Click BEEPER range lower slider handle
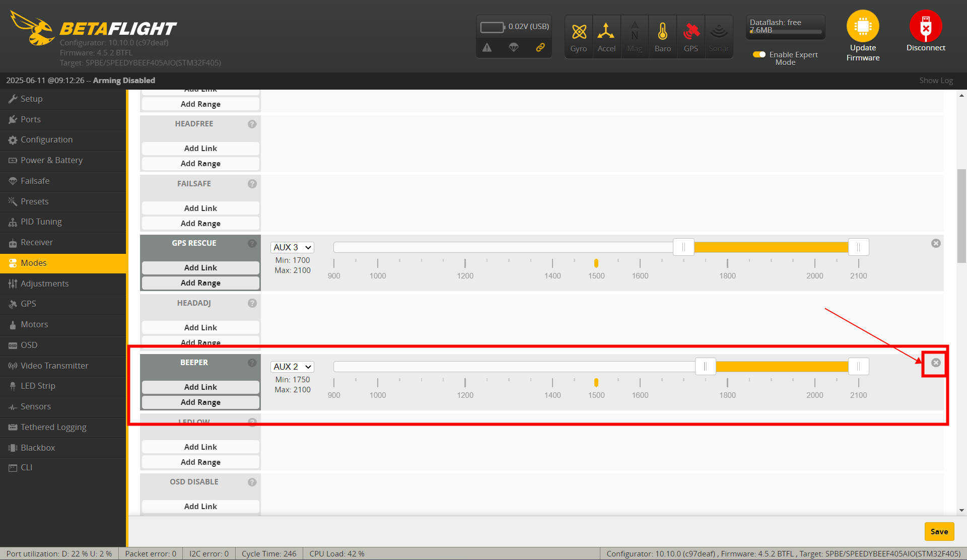This screenshot has height=560, width=967. pyautogui.click(x=705, y=367)
